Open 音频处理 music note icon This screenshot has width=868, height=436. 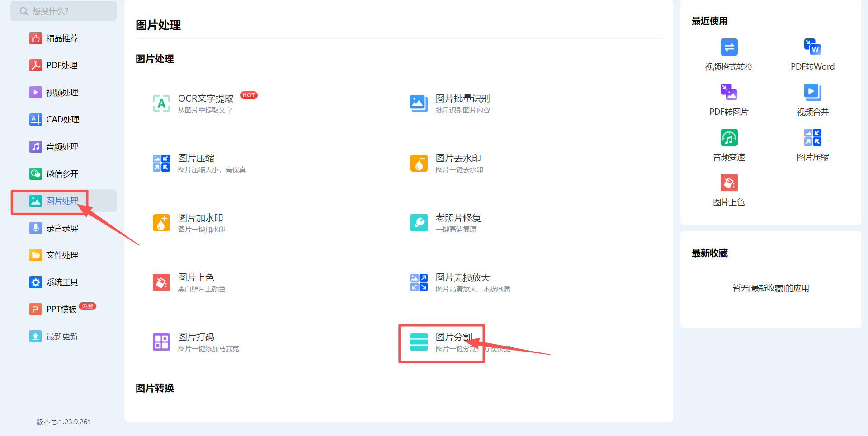(x=36, y=147)
